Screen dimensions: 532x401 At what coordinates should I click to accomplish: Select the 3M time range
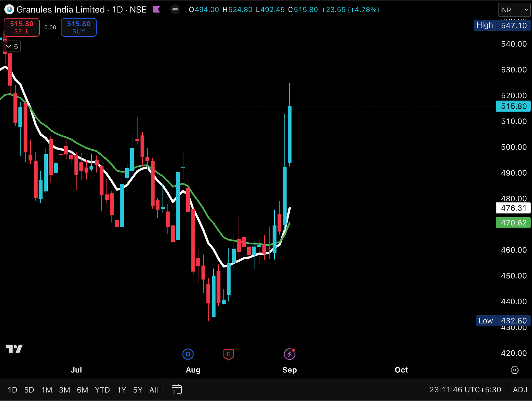point(65,390)
